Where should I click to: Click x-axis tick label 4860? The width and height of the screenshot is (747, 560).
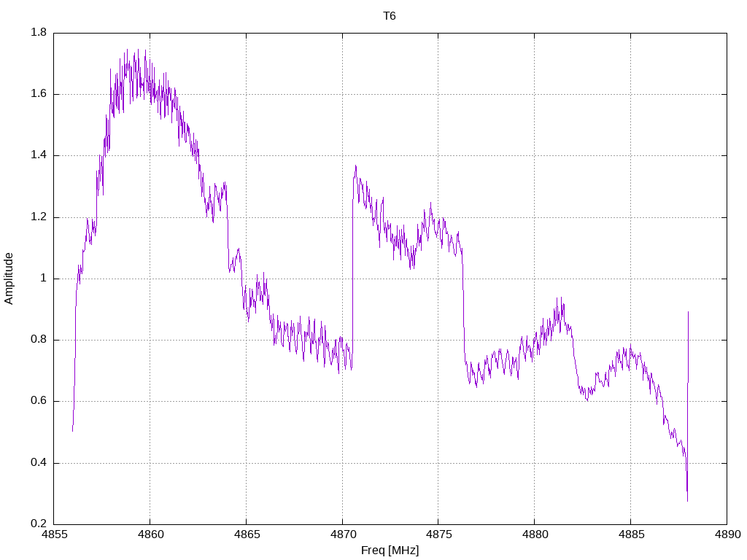pos(150,534)
